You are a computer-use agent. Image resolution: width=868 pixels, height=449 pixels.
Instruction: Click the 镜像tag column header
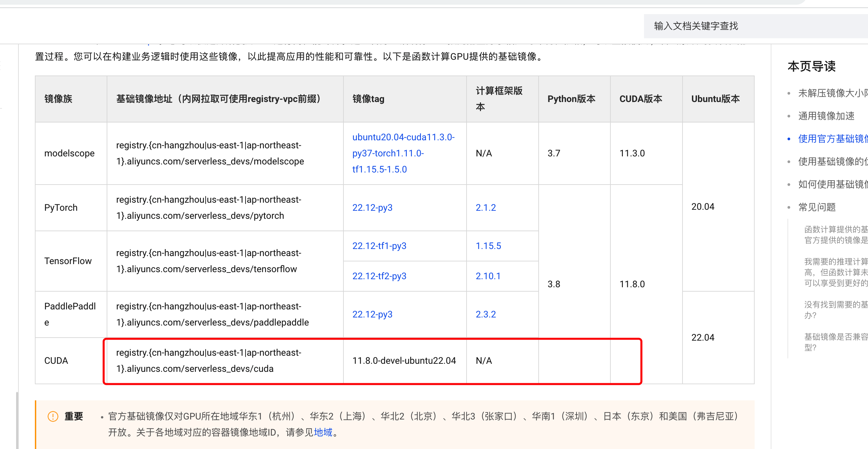click(x=405, y=99)
